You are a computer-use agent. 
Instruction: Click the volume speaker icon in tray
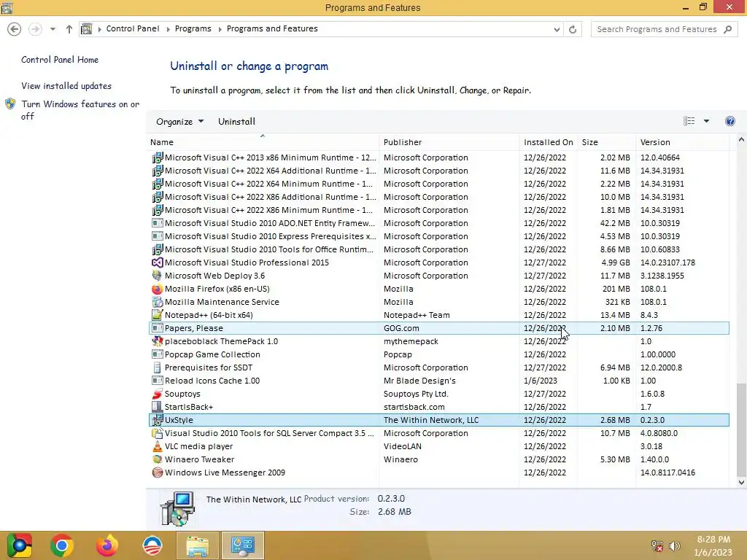click(674, 546)
